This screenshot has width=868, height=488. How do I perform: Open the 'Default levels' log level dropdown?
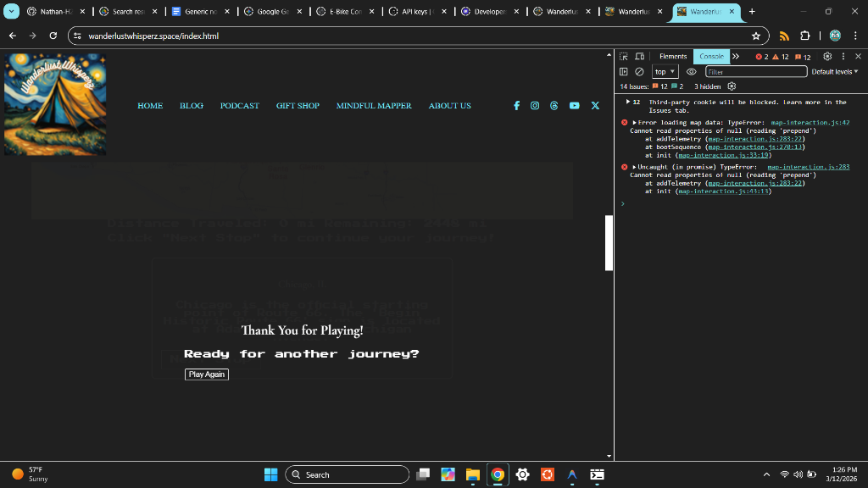[x=834, y=72]
